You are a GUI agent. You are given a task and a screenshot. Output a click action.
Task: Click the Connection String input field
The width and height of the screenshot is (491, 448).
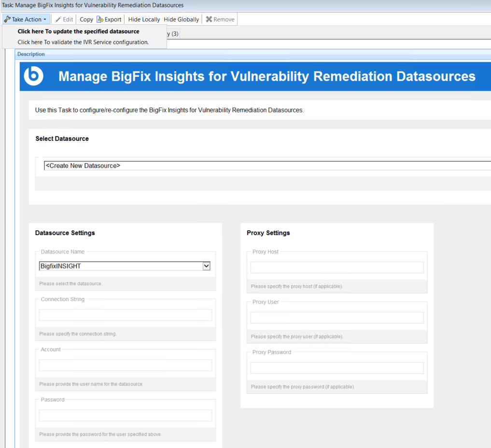pos(125,315)
